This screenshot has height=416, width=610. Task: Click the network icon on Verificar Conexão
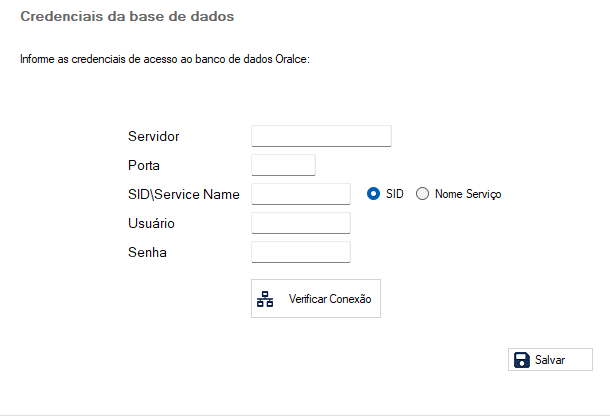pyautogui.click(x=265, y=299)
